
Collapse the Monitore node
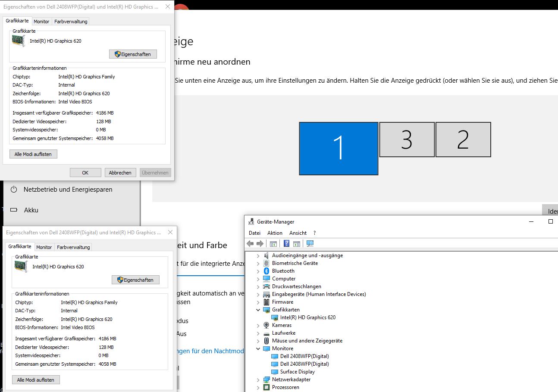tap(258, 348)
